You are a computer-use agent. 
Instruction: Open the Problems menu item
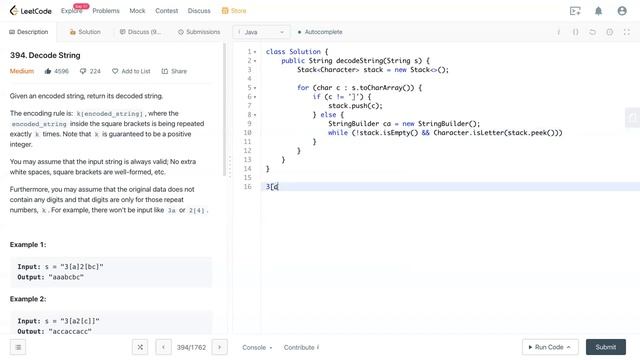click(x=106, y=11)
